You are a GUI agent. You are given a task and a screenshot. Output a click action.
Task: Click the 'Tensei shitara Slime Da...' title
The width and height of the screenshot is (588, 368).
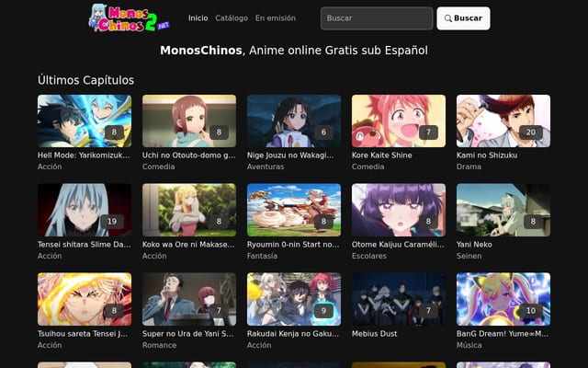coord(84,245)
